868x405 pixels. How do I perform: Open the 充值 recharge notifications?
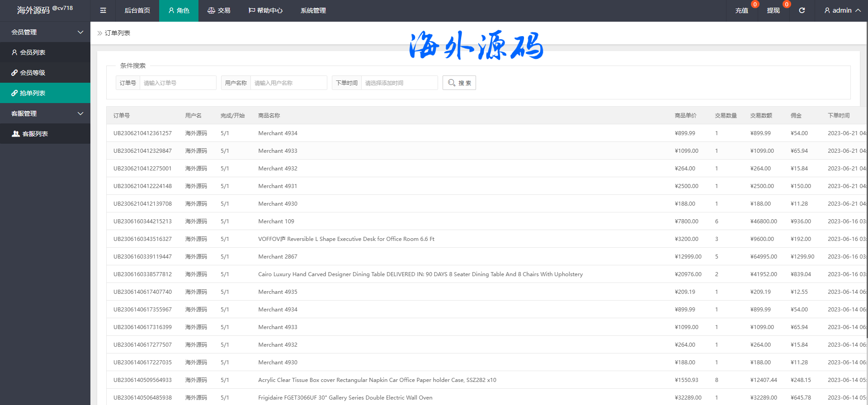[741, 10]
